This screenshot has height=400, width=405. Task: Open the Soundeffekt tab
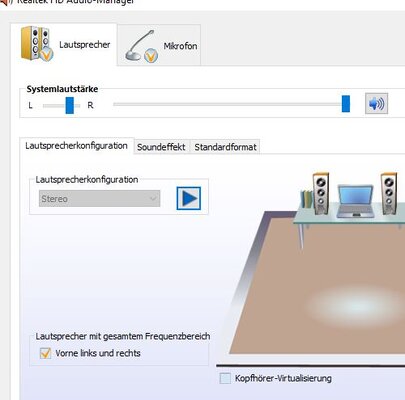pyautogui.click(x=161, y=147)
